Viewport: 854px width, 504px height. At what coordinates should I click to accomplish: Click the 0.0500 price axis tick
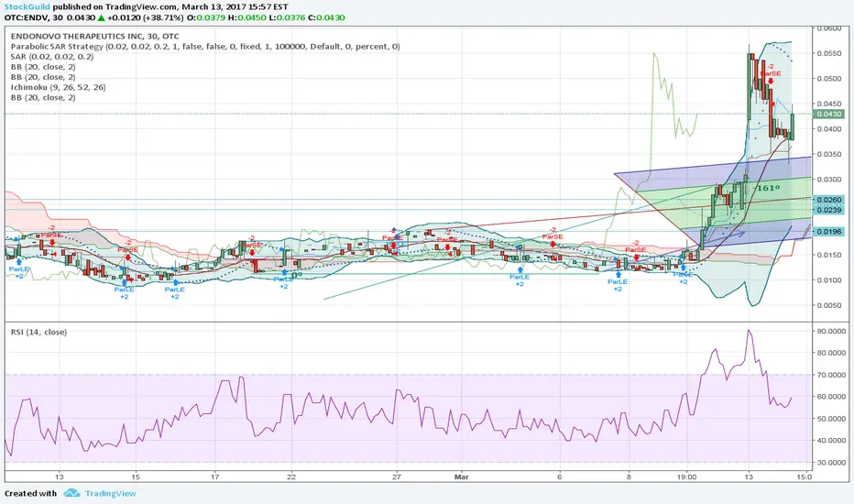tap(829, 79)
